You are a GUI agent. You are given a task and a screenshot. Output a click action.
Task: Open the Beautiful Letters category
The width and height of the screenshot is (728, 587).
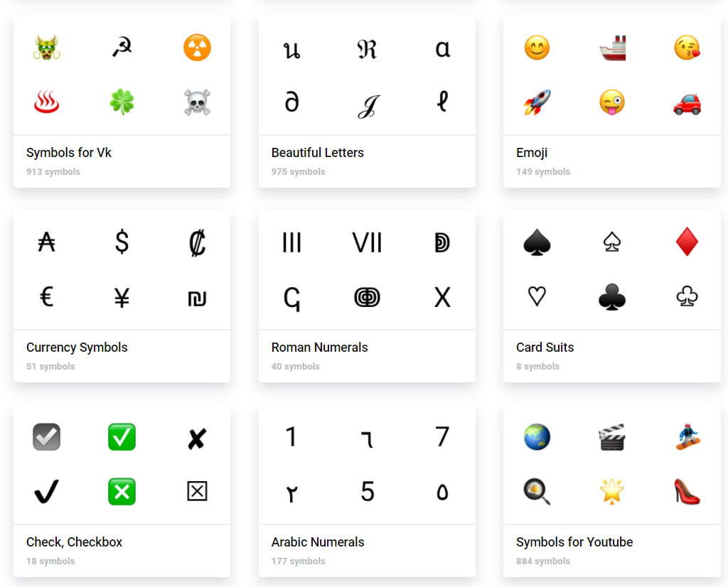point(318,153)
